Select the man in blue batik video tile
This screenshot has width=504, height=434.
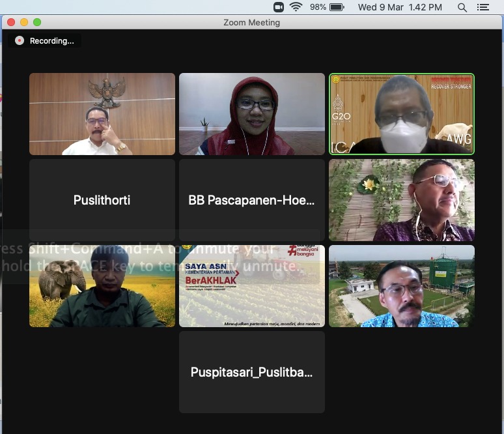tap(402, 286)
